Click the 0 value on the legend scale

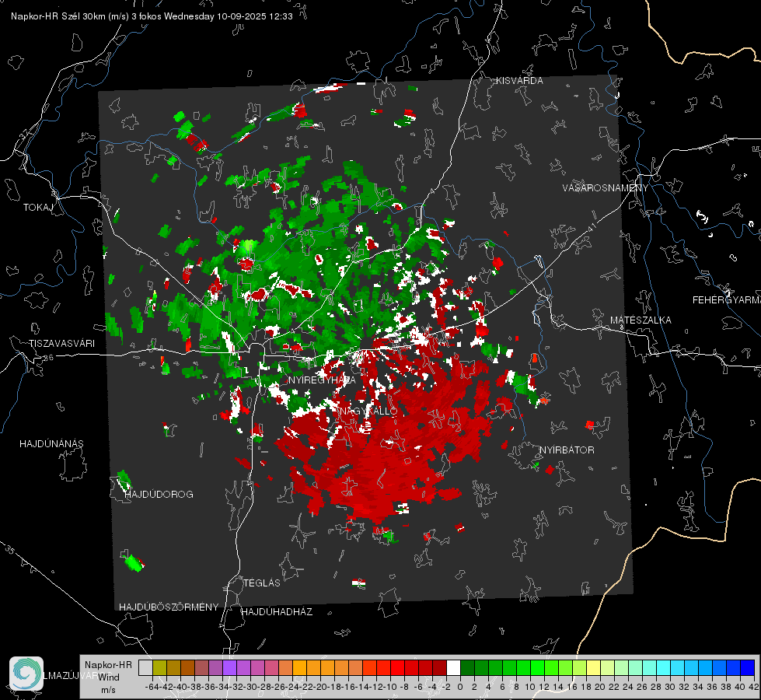[x=460, y=687]
